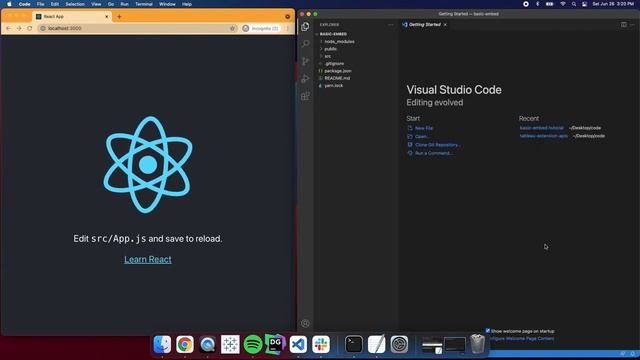Click the New File link on welcome page

(424, 128)
